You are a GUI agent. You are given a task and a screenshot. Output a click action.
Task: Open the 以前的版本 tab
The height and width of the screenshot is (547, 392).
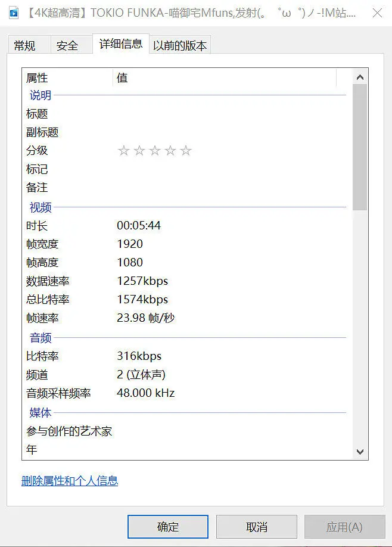[x=180, y=45]
